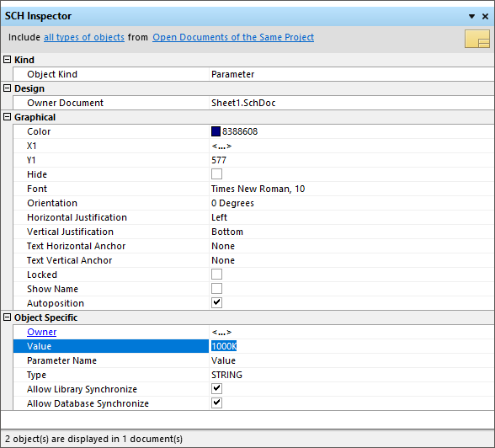The width and height of the screenshot is (495, 448).
Task: Click the Owner link
Action: (x=42, y=332)
